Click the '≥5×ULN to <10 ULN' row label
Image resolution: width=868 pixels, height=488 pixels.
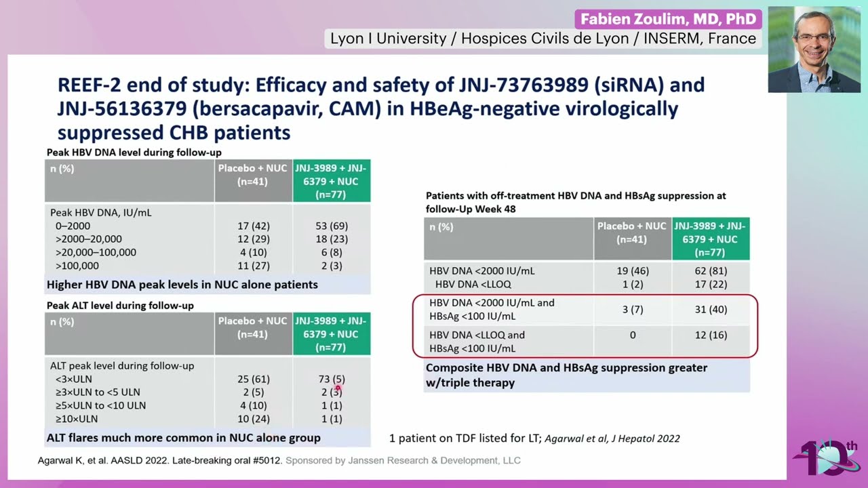pyautogui.click(x=100, y=405)
